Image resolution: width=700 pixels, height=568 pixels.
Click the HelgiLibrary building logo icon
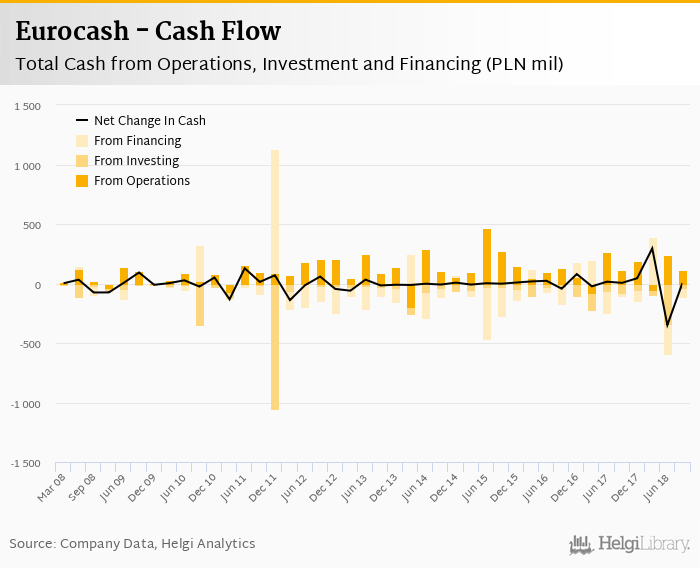(581, 544)
